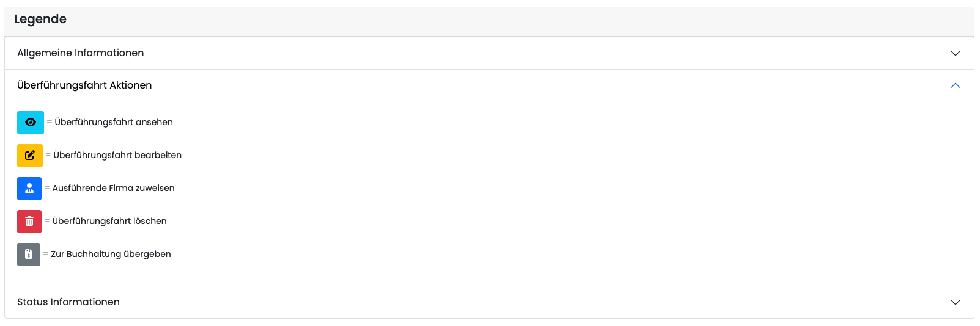
Task: Click the Zur Buchhaltung übergeben legend label
Action: tap(111, 255)
